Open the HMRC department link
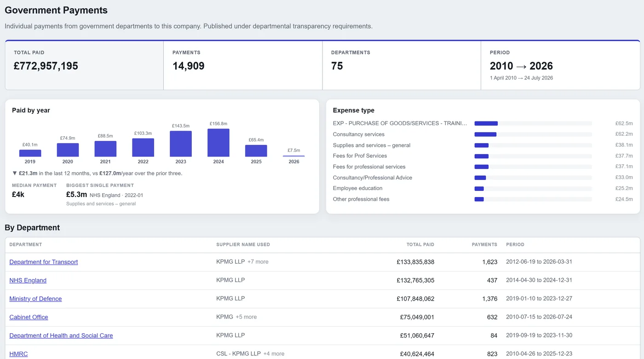The height and width of the screenshot is (359, 644). point(18,354)
